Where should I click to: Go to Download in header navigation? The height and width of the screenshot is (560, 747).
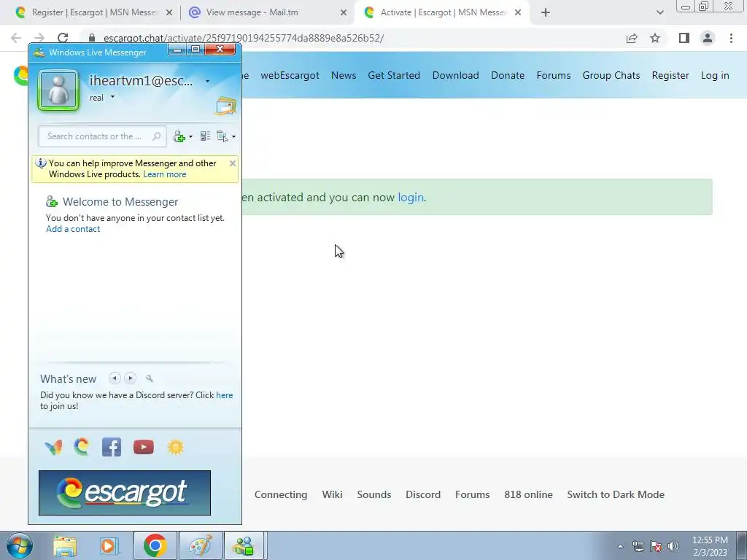(x=455, y=75)
